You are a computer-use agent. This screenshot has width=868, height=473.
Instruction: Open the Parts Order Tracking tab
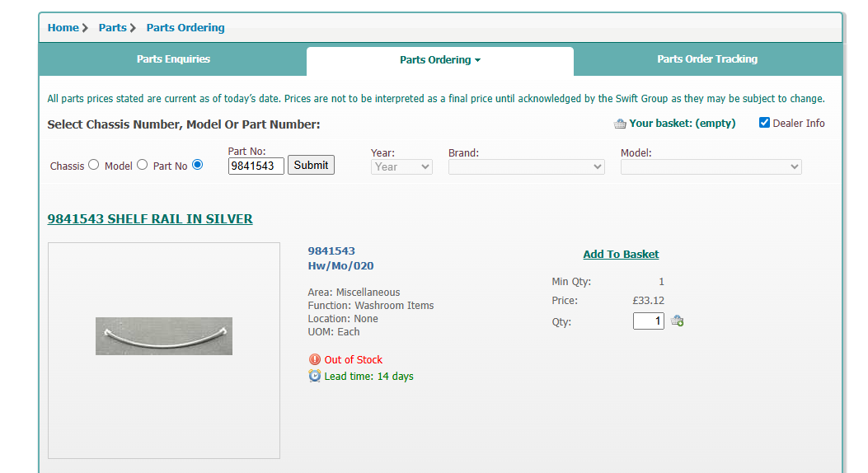click(x=707, y=59)
